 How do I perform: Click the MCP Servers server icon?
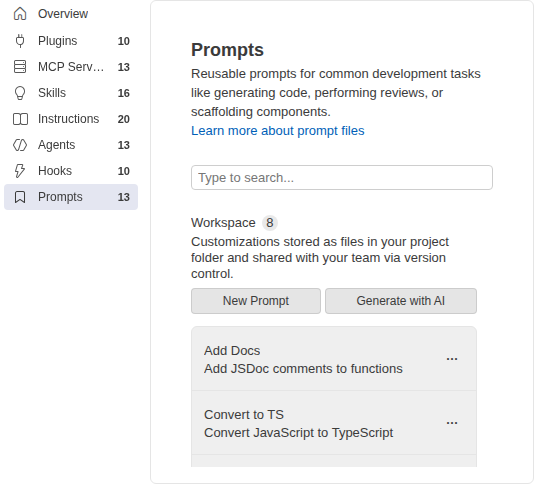click(x=20, y=67)
